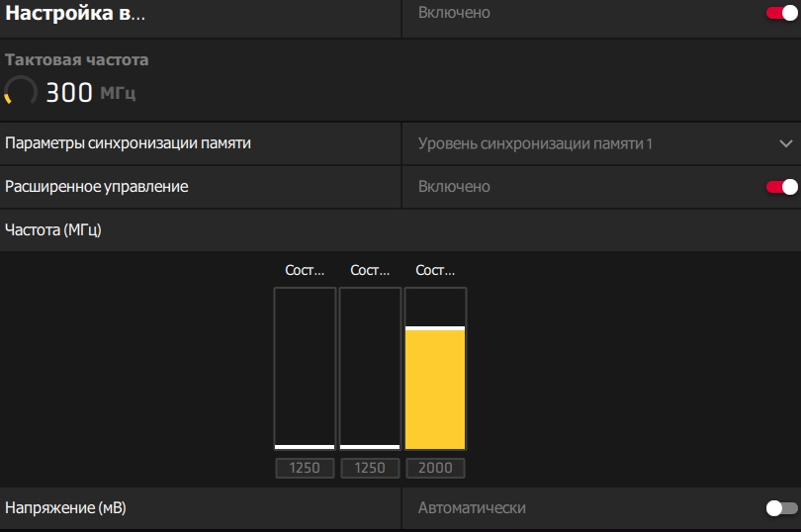Expand the memory timing dropdown chevron
This screenshot has width=801, height=532.
click(x=786, y=144)
